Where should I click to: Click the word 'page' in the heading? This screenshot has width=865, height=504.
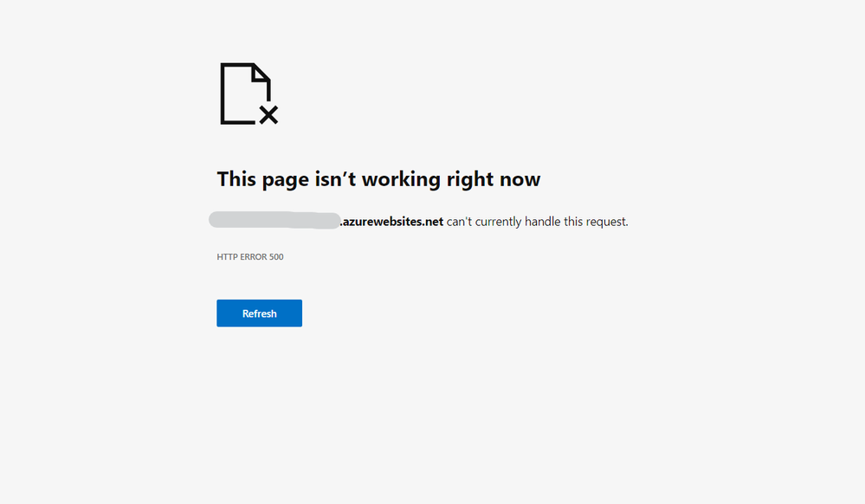pyautogui.click(x=285, y=180)
